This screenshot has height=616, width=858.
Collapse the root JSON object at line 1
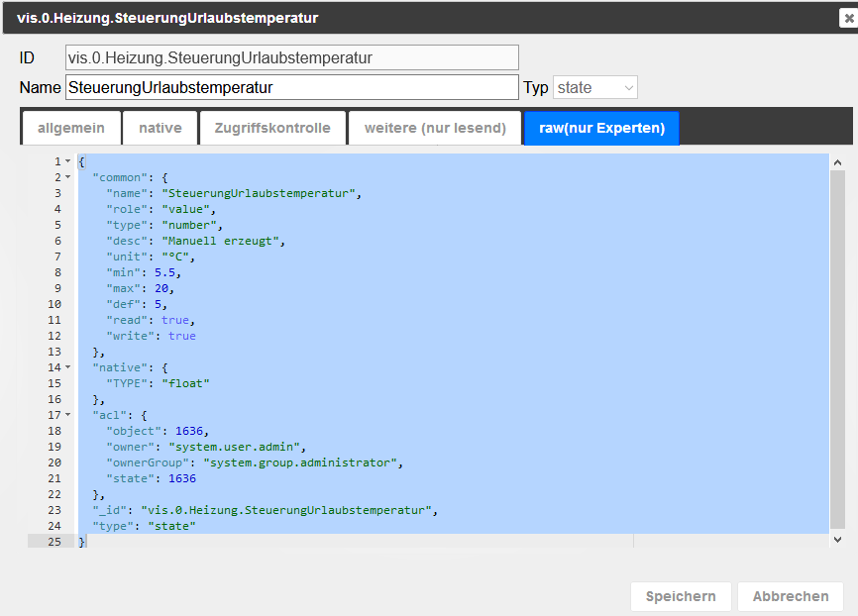point(67,161)
